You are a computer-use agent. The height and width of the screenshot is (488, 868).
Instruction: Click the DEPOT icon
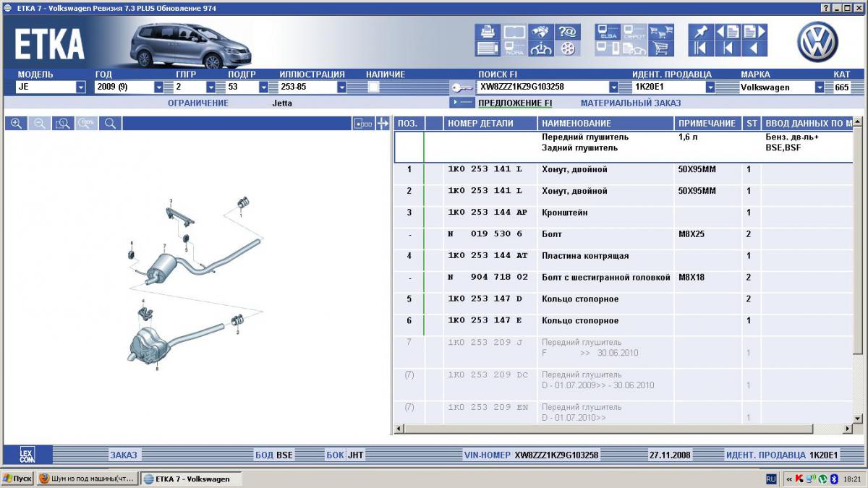tap(634, 32)
